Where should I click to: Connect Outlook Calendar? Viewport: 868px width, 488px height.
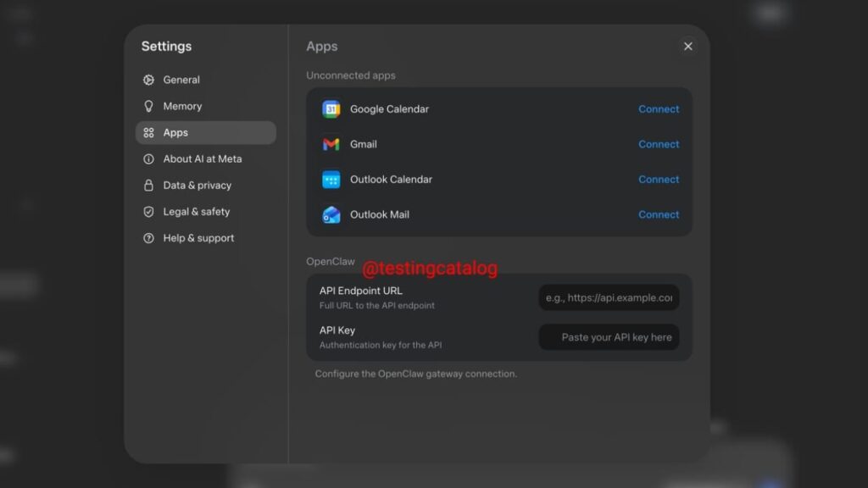[x=659, y=179]
